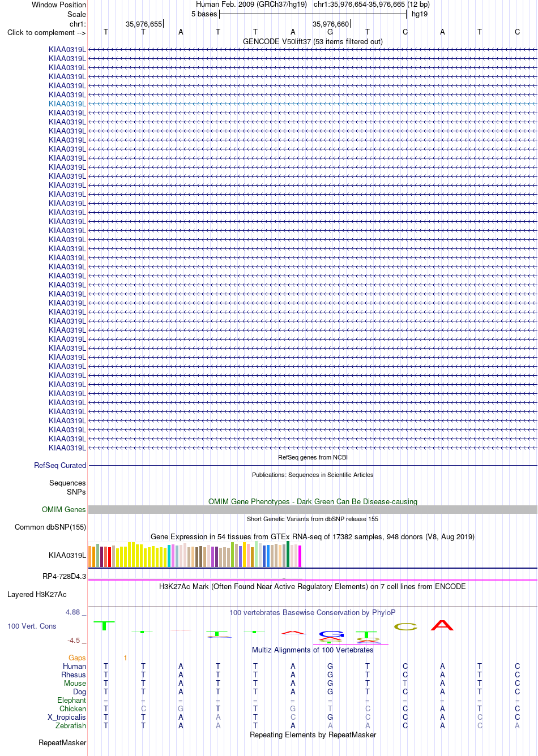Click the cyan bar in GTEx chart
Screen dimensions: 538x756
coord(169,556)
